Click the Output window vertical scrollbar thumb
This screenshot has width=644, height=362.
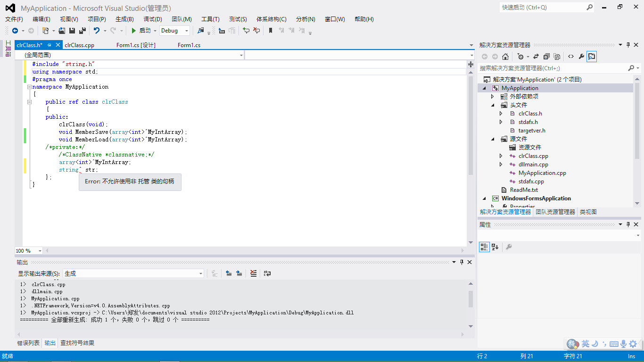(471, 299)
